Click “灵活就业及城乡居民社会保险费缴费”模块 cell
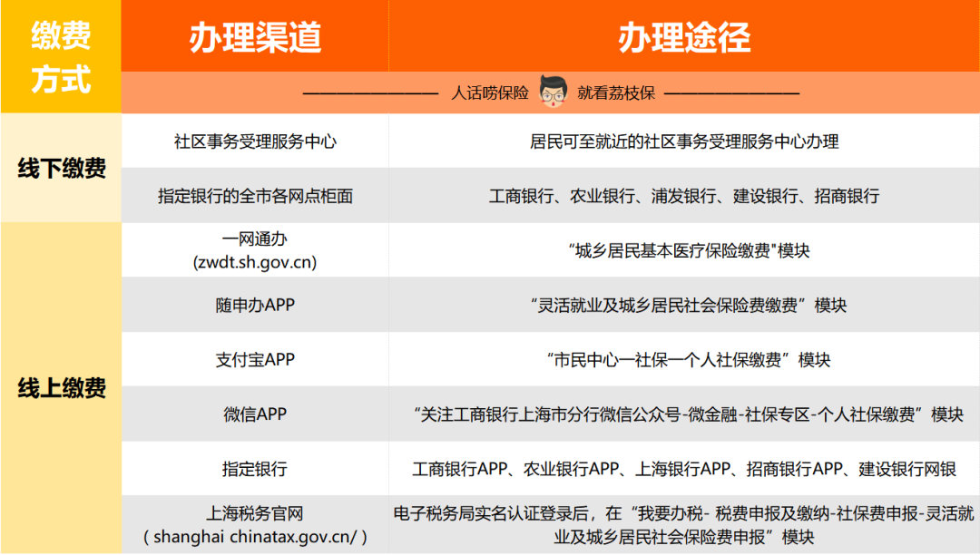 click(x=684, y=305)
